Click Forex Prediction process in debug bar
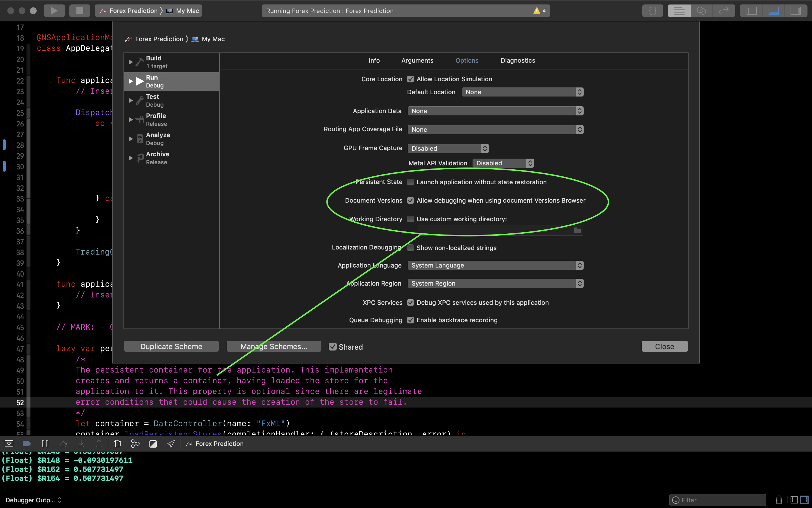The width and height of the screenshot is (812, 508). pos(215,444)
